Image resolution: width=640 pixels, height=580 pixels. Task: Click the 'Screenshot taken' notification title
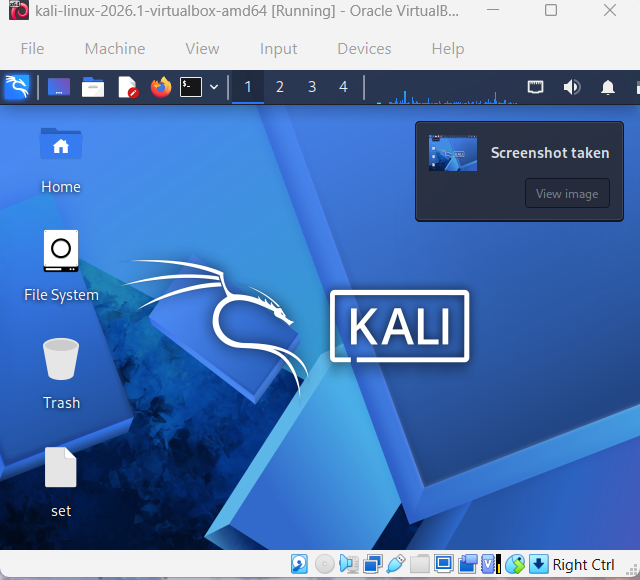tap(550, 153)
